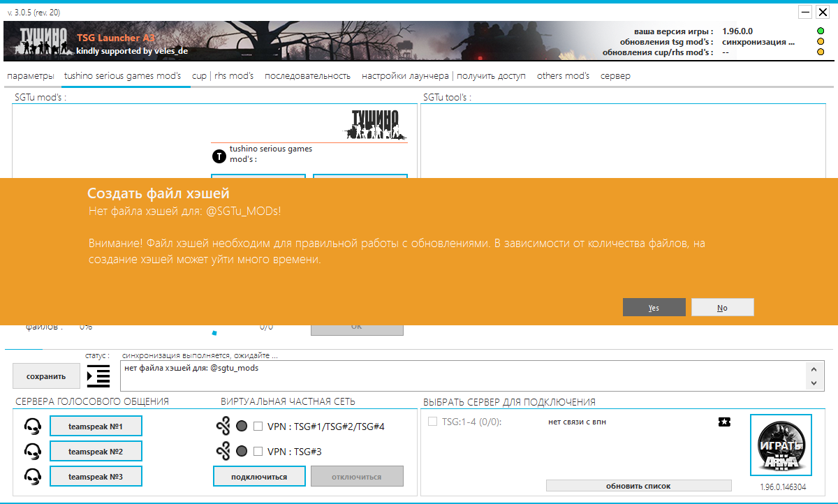Click the star ticket icon in server list
This screenshot has width=838, height=504.
coord(724,422)
